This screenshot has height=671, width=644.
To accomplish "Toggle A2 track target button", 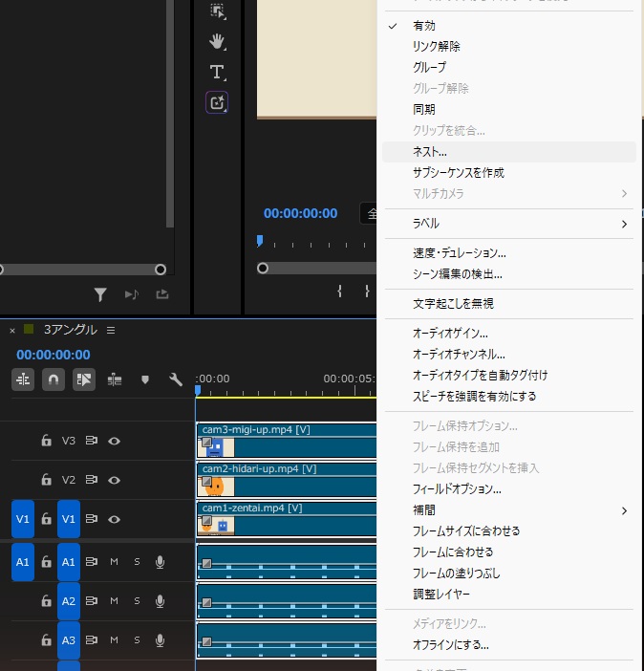I will click(69, 601).
